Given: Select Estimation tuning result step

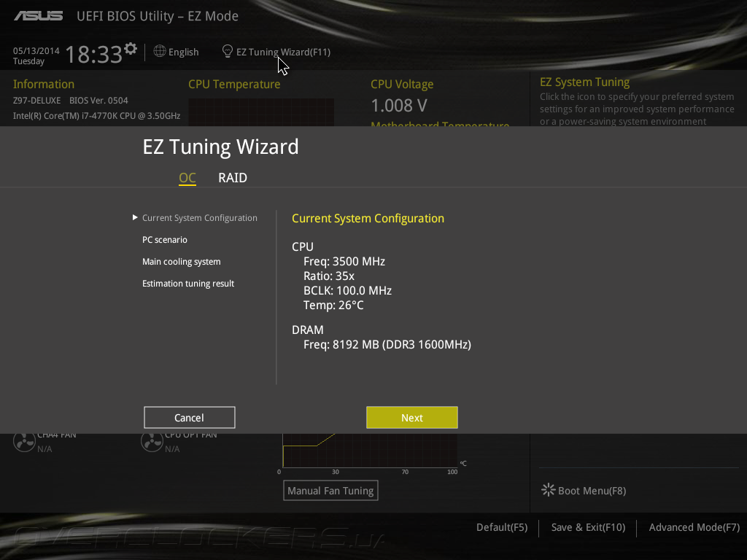Looking at the screenshot, I should 188,284.
